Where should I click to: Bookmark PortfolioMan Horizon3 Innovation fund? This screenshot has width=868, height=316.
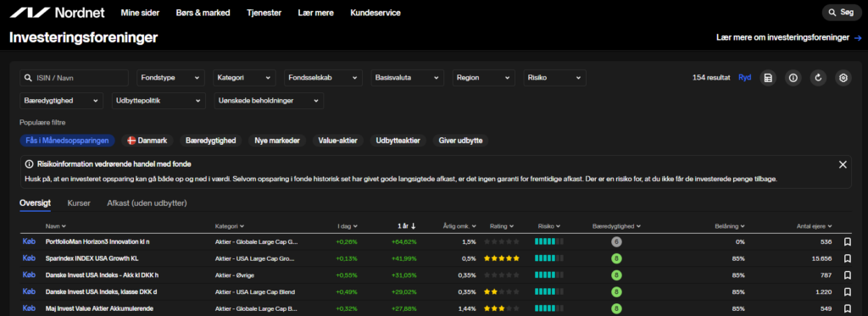pyautogui.click(x=847, y=241)
